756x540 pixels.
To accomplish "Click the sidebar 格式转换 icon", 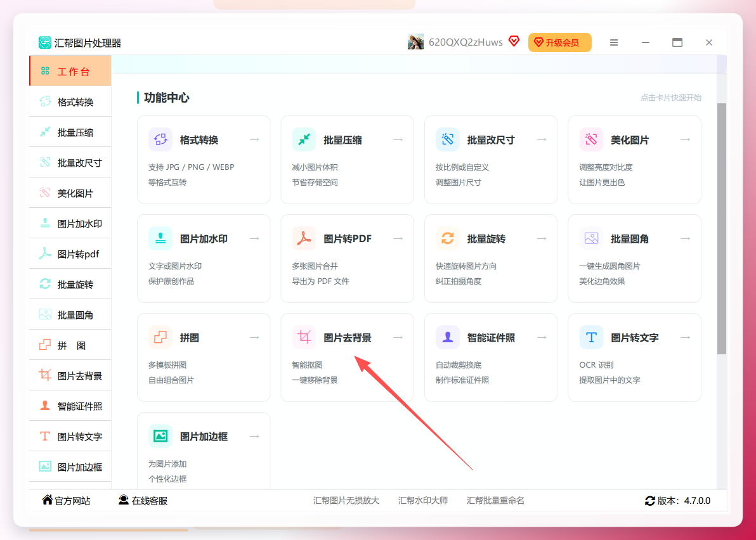I will (x=45, y=101).
